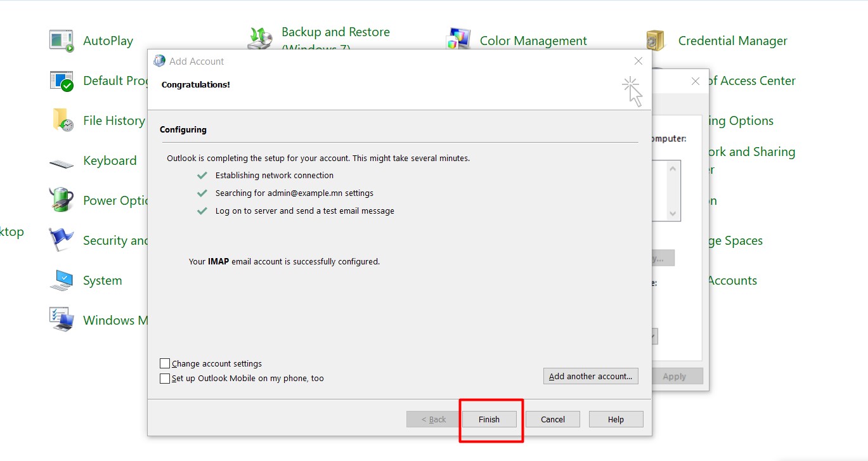Open the File History folder icon
Screen dimensions: 868x461
click(x=62, y=120)
